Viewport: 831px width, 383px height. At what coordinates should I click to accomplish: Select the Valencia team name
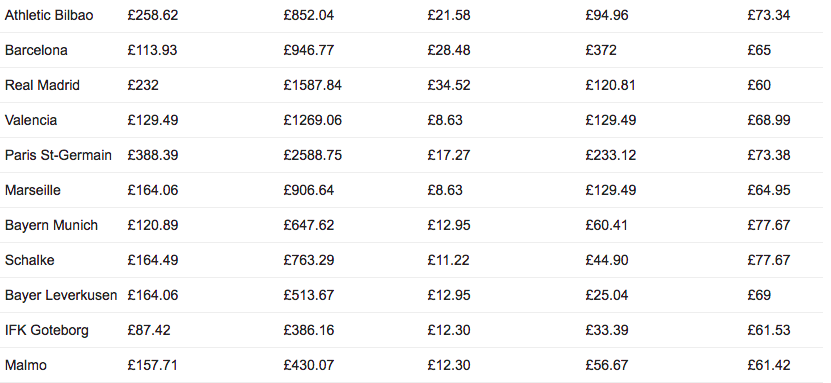[31, 120]
